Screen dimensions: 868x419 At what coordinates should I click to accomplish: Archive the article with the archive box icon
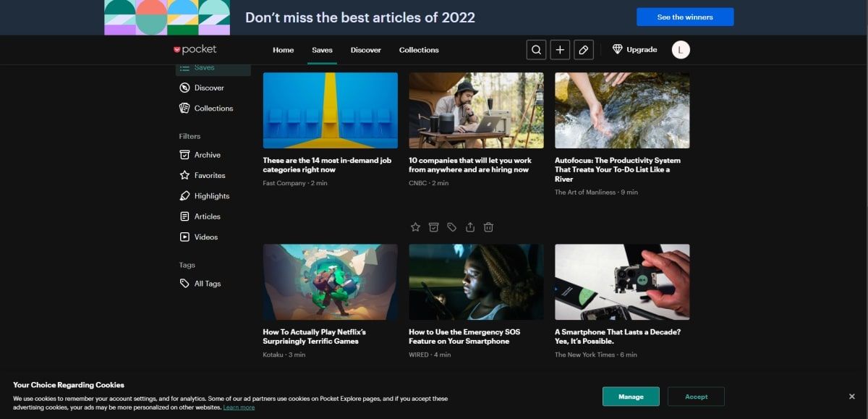[x=433, y=227]
